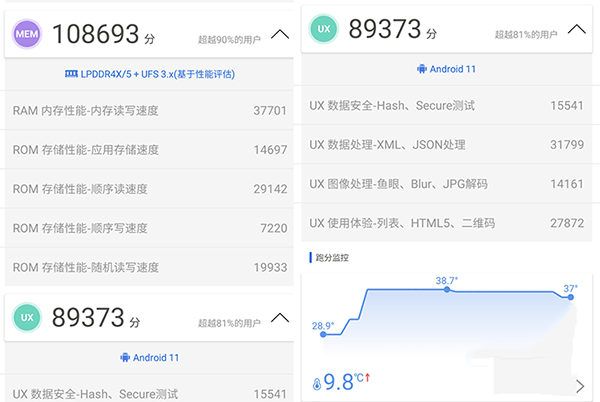Collapse the UX section beneath the ROM rows
Image resolution: width=600 pixels, height=402 pixels.
[280, 317]
